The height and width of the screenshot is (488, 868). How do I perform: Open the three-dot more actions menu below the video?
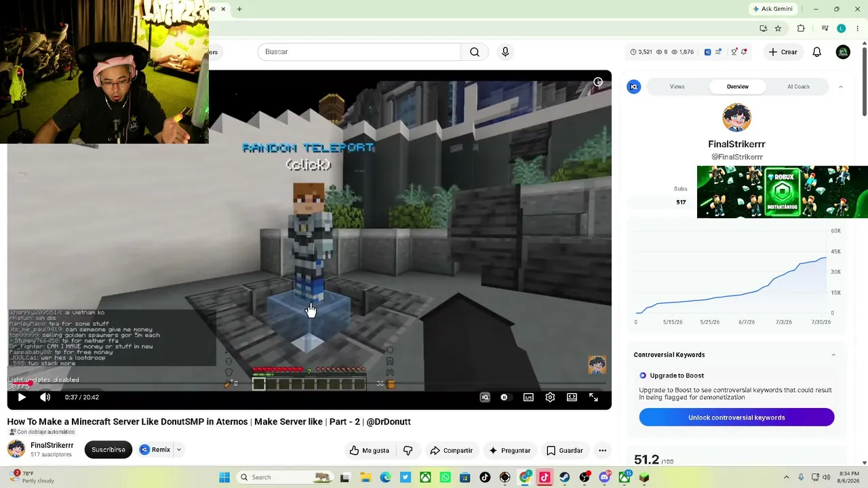(x=602, y=450)
